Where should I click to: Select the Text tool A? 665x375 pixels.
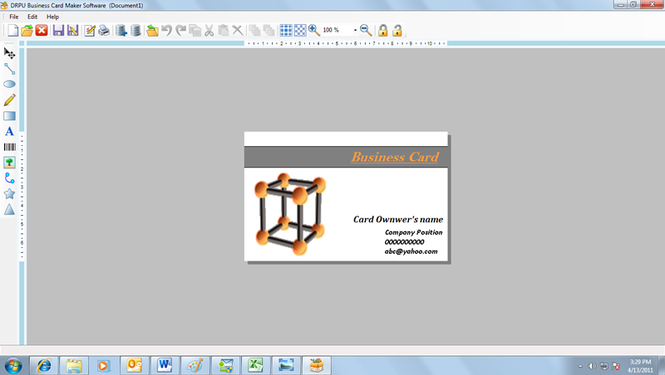[x=9, y=132]
